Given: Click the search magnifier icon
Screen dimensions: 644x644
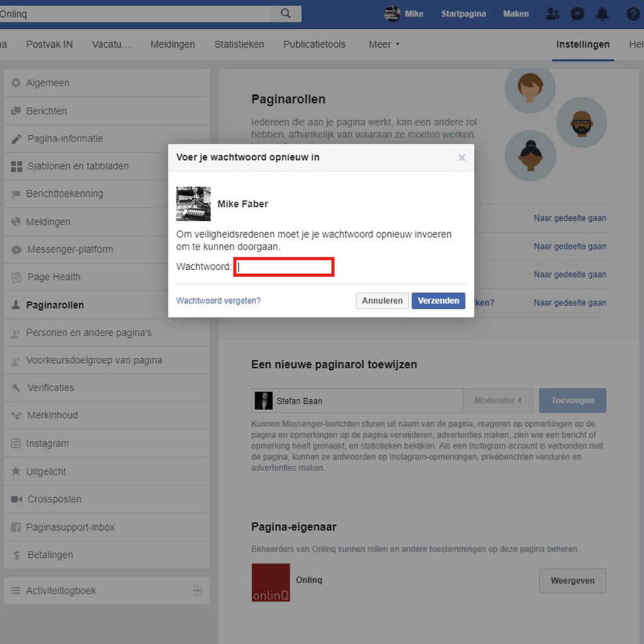Looking at the screenshot, I should click(286, 14).
